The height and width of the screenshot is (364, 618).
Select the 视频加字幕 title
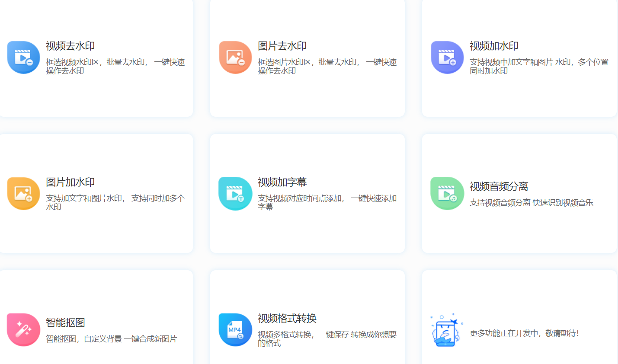[282, 182]
